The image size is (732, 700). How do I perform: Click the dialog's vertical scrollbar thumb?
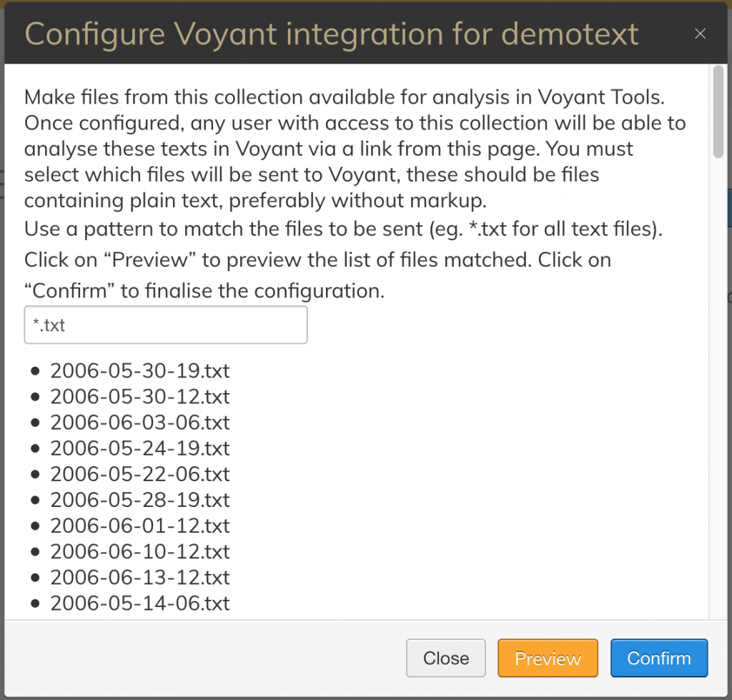(718, 112)
